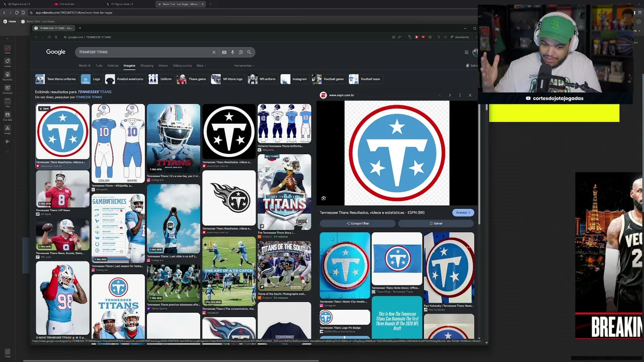Filter by Football team chip

click(365, 79)
